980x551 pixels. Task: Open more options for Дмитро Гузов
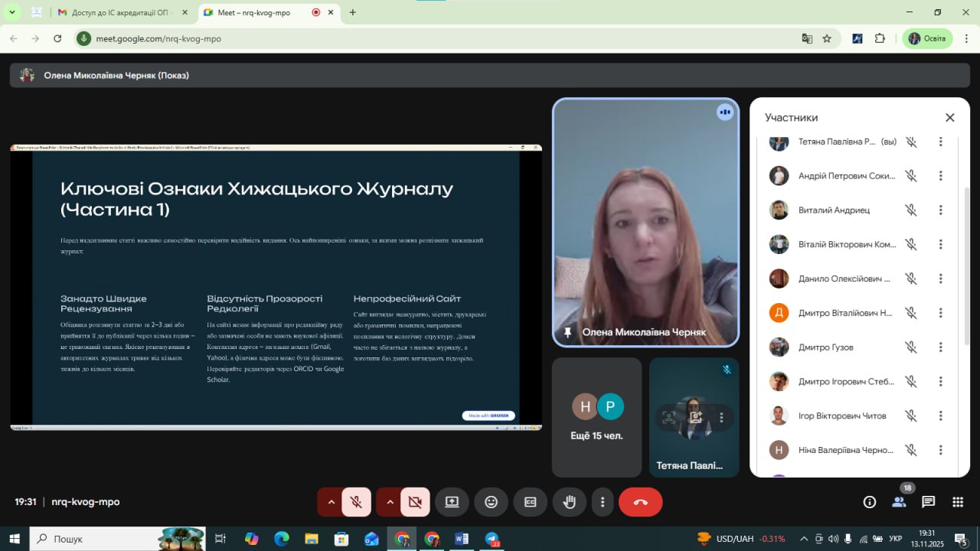coord(940,347)
